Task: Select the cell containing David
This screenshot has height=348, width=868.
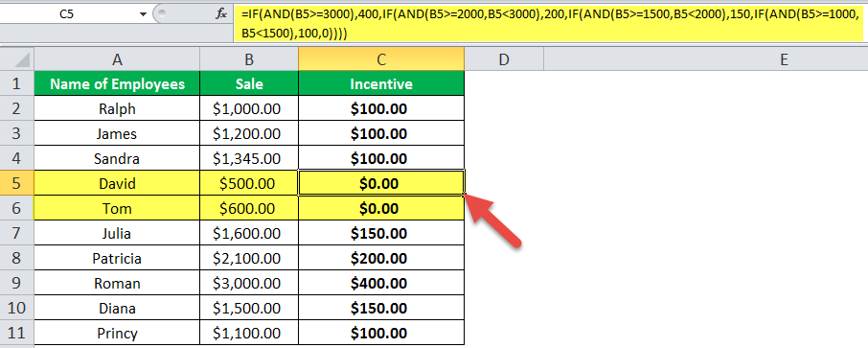Action: [x=117, y=183]
